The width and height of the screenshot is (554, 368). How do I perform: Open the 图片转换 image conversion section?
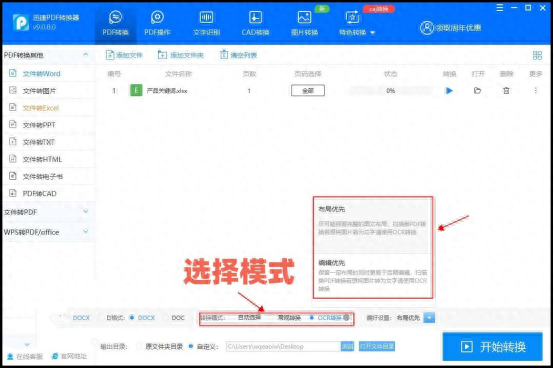click(304, 23)
